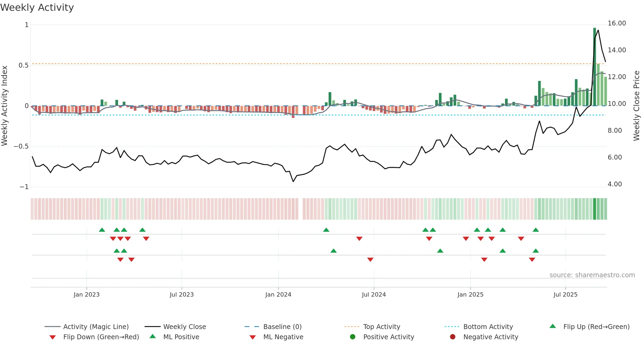
Task: Click the Flip Down marker near June 2024
Action: (x=359, y=239)
